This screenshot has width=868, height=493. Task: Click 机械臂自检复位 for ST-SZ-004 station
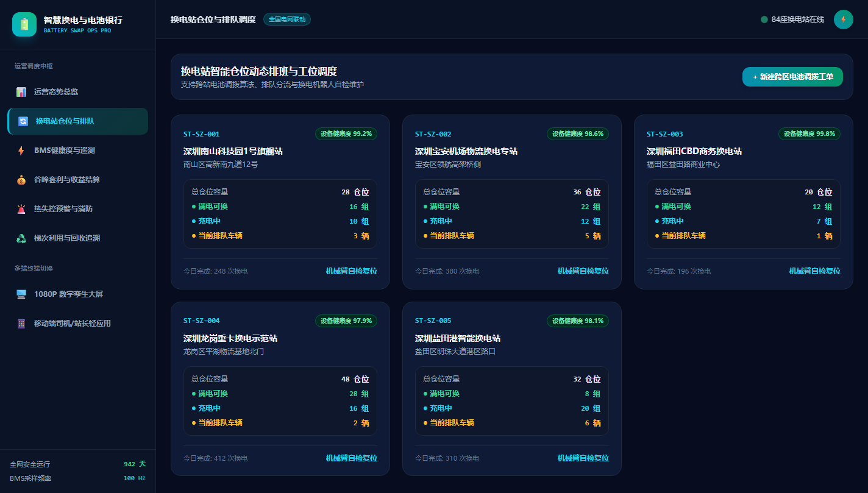point(352,458)
